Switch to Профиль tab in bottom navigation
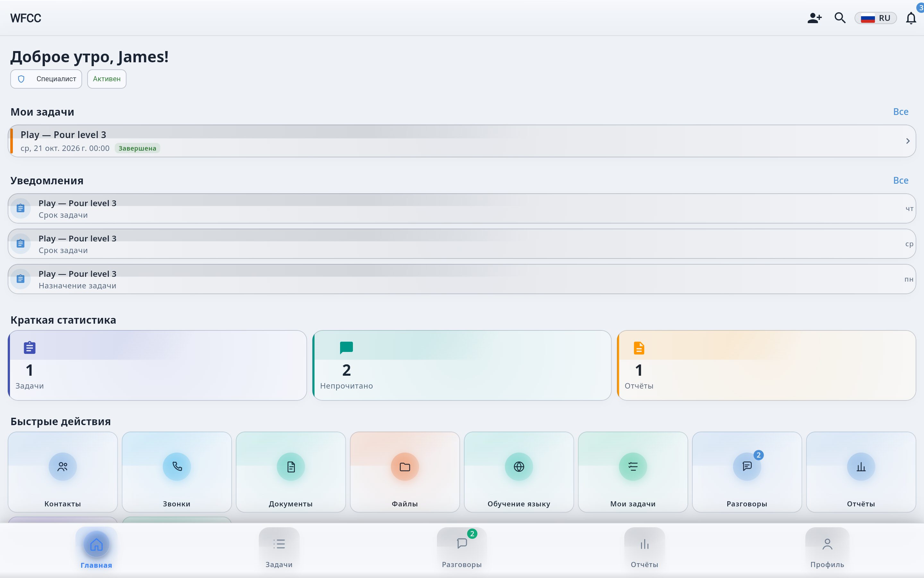 pos(827,549)
